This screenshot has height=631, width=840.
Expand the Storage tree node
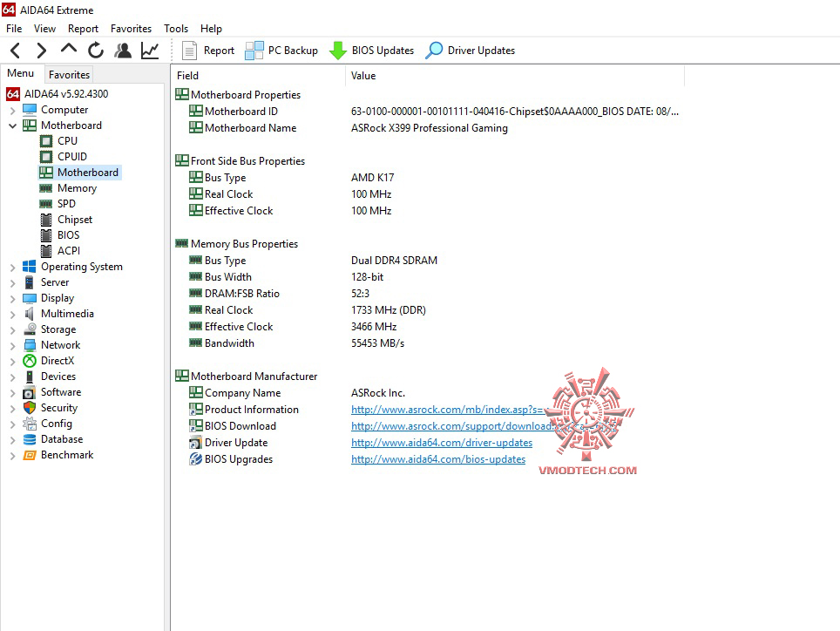tap(12, 330)
